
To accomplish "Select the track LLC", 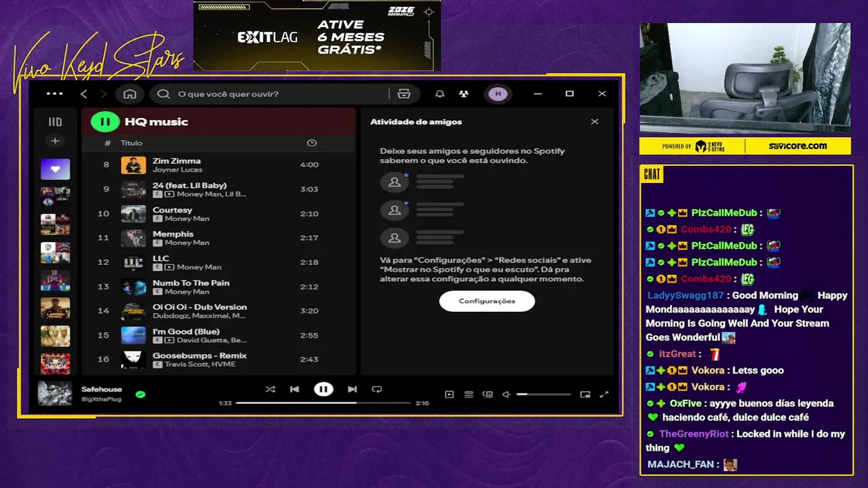I will (x=218, y=262).
